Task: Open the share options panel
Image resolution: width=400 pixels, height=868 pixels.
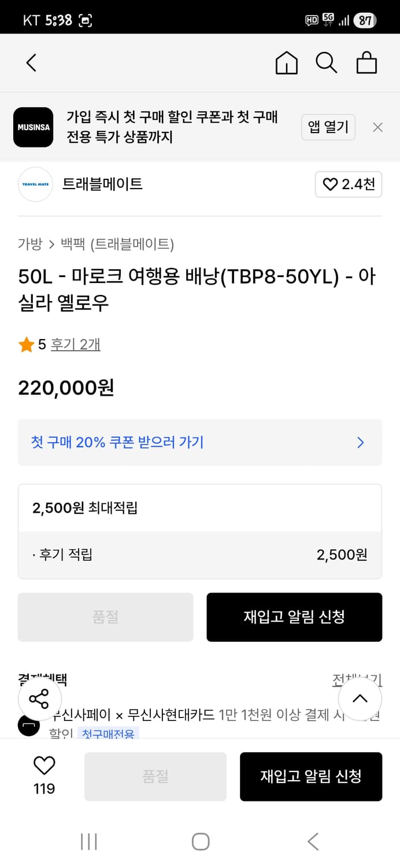Action: click(40, 699)
